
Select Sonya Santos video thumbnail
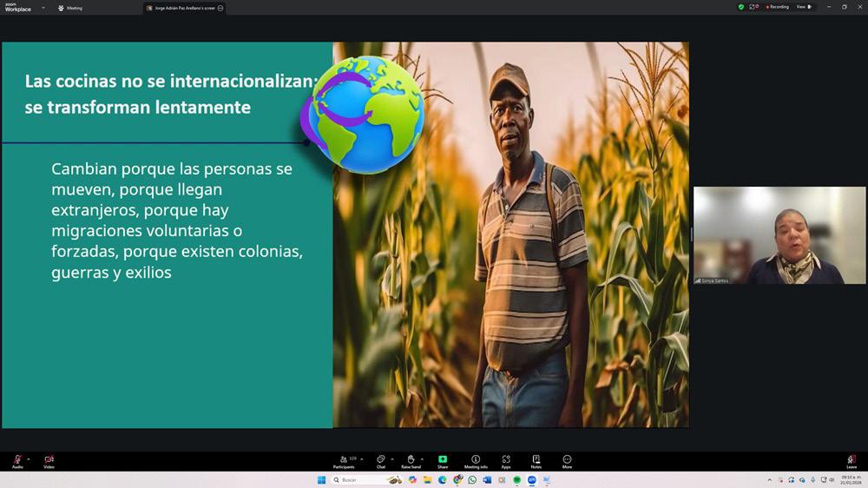pos(779,235)
